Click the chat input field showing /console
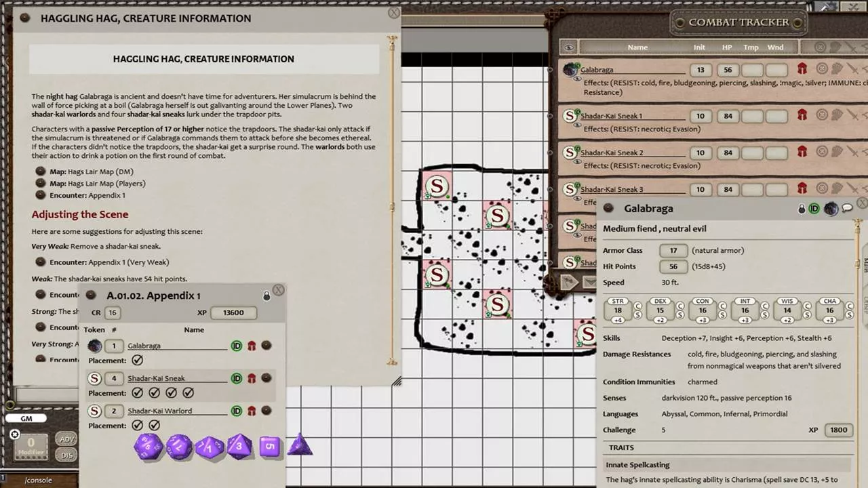Image resolution: width=868 pixels, height=488 pixels. click(x=39, y=480)
